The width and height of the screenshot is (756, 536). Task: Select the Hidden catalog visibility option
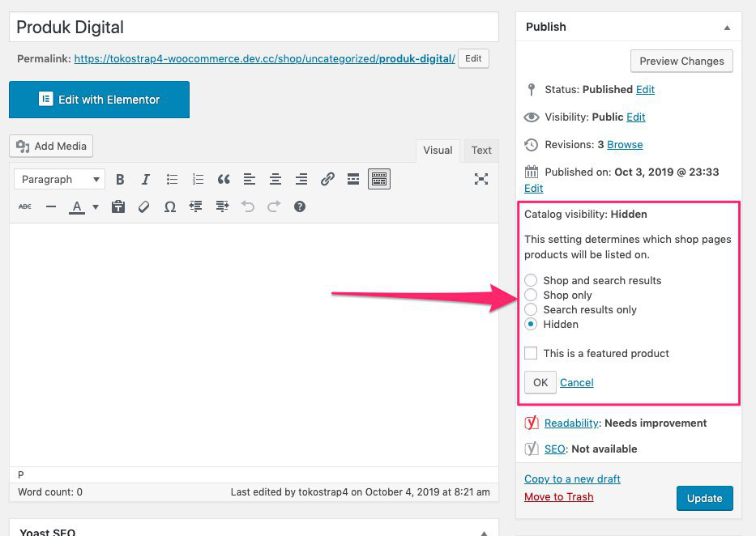point(531,324)
